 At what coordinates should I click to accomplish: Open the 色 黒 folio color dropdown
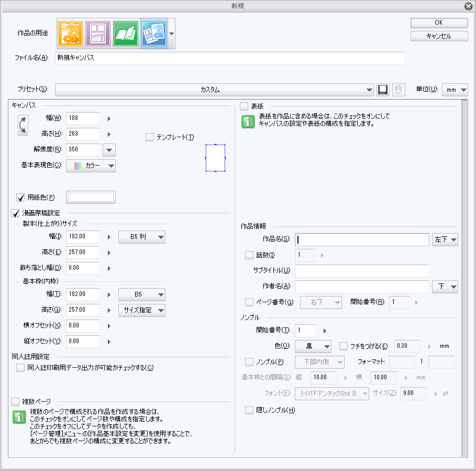[x=313, y=346]
